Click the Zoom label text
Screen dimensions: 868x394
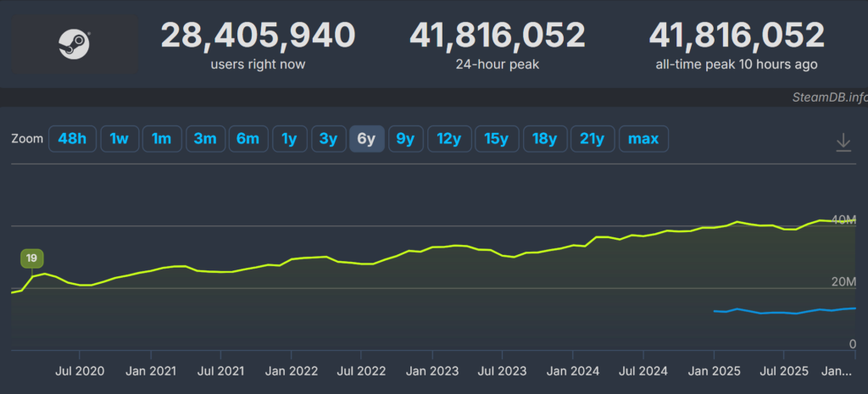[x=27, y=139]
